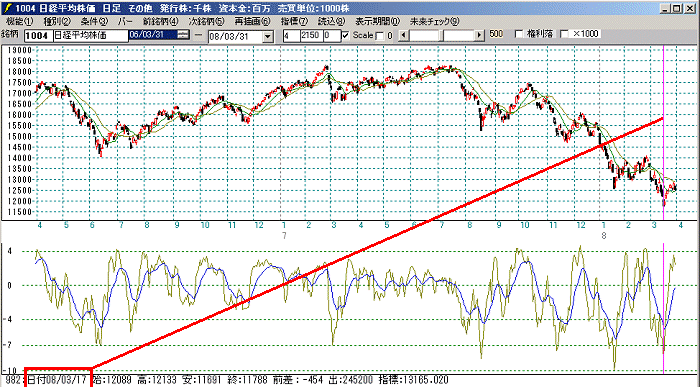The width and height of the screenshot is (700, 387).
Task: Enable the 権利落 checkbox
Action: tap(519, 34)
